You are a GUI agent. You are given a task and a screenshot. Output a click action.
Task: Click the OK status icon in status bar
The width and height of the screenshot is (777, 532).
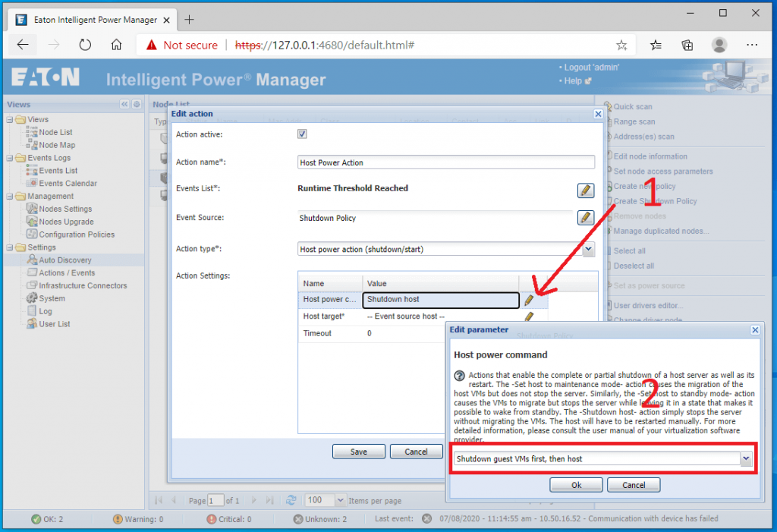[36, 519]
